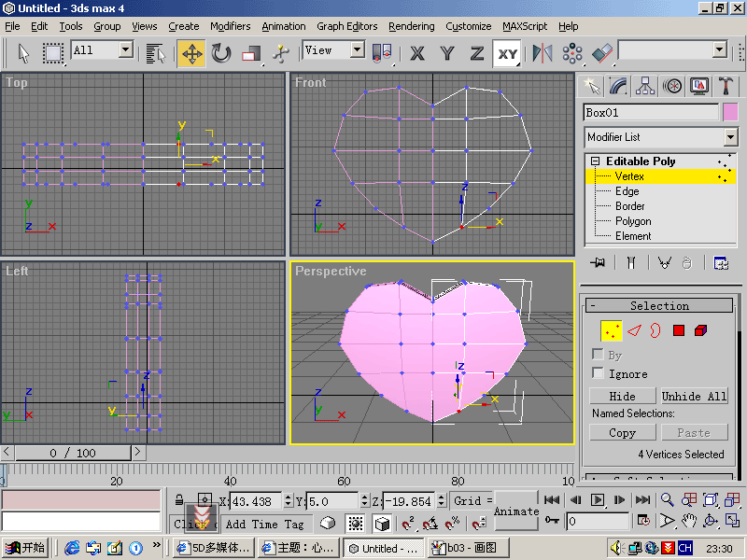Click the Zoom viewport magnifier icon

coord(668,499)
